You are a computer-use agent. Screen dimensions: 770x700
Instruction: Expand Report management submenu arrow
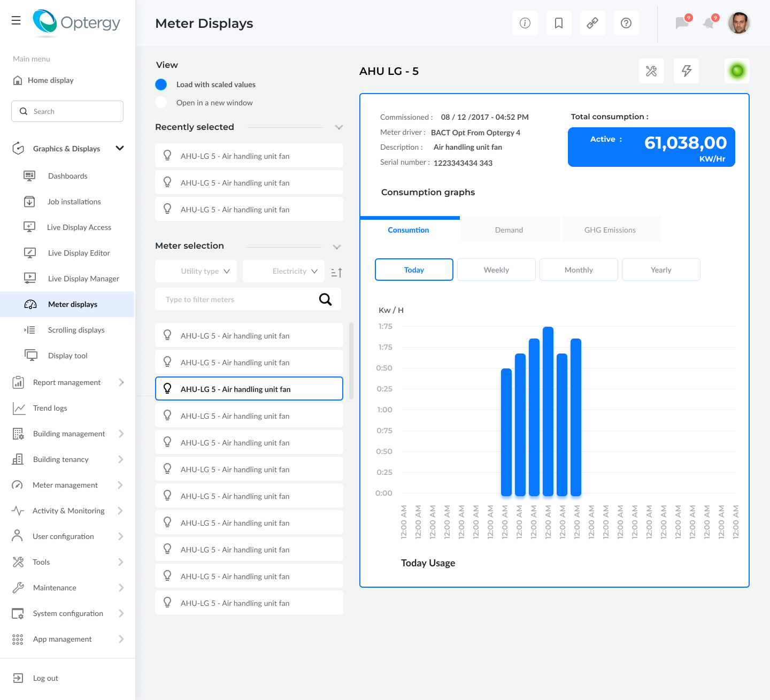tap(121, 382)
